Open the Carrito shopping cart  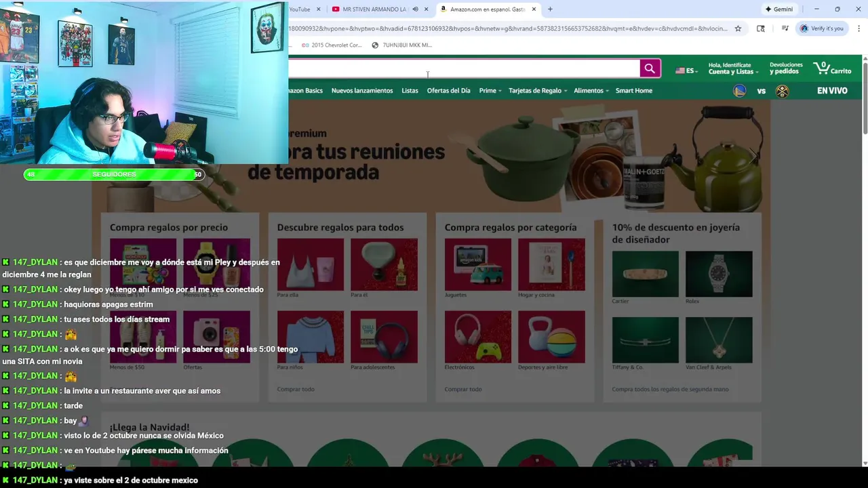(832, 68)
